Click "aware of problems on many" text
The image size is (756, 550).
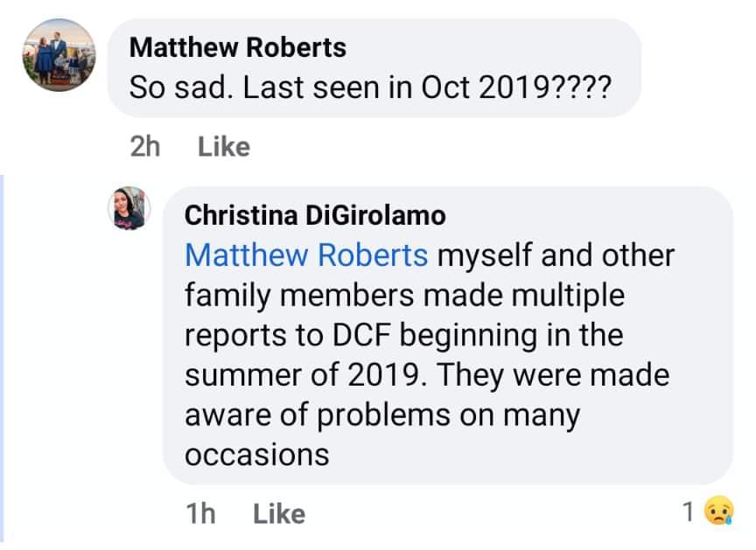click(x=381, y=415)
